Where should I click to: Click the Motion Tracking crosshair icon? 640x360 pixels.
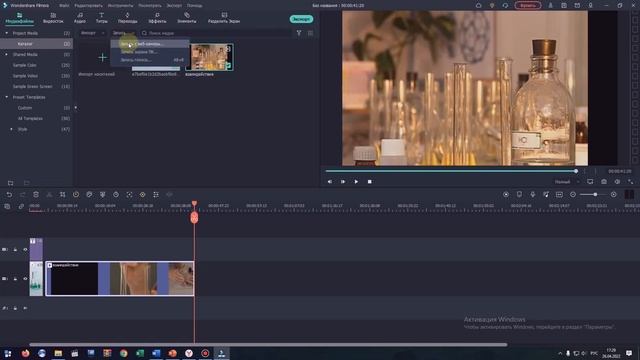(x=129, y=195)
